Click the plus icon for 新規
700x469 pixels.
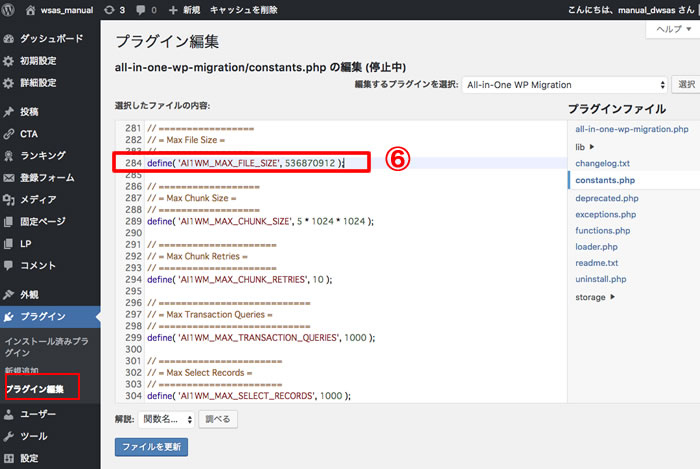coord(173,10)
